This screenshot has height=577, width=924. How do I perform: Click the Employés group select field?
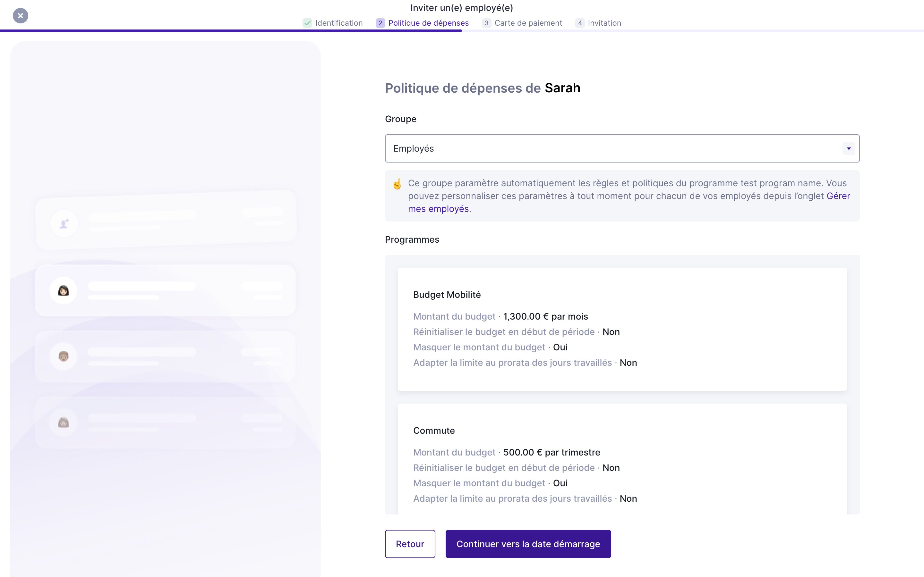click(611, 148)
